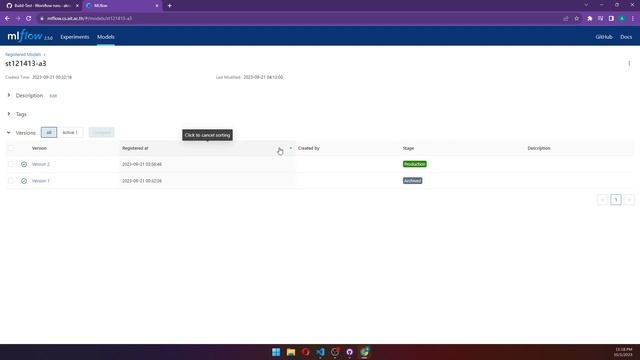Toggle the browser side panel icon
640x360 pixels.
[x=611, y=18]
